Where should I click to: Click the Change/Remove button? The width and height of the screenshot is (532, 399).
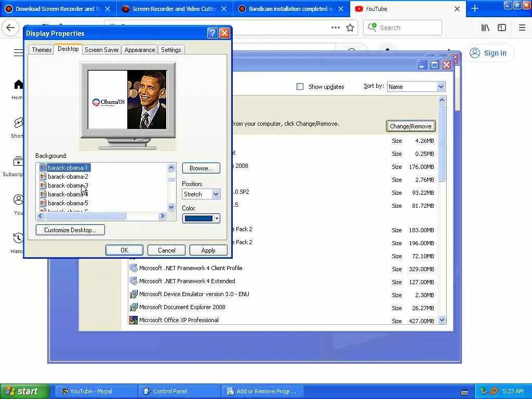click(410, 126)
